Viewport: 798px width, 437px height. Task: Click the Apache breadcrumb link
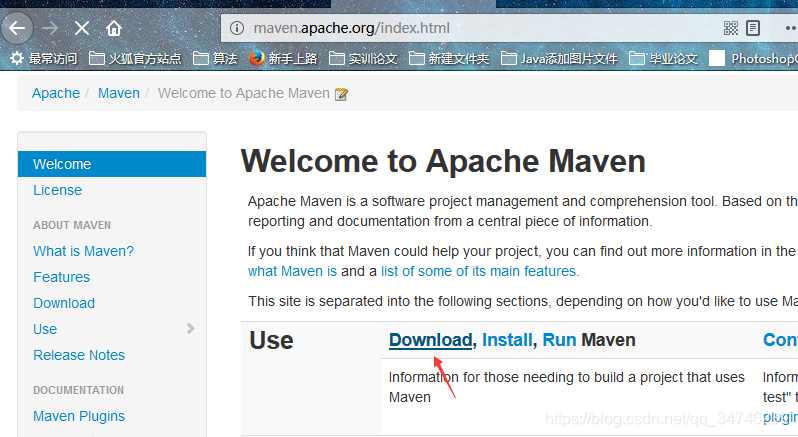(56, 93)
